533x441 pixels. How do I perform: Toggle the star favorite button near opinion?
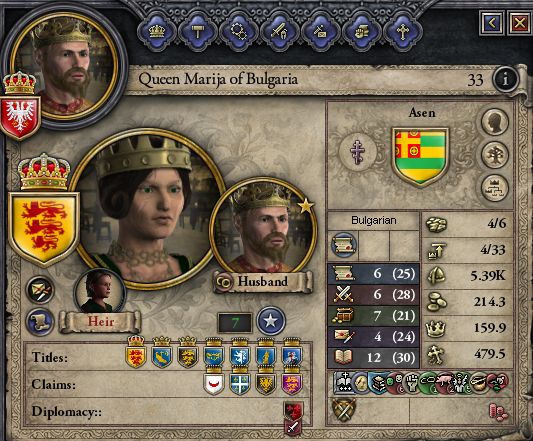271,321
